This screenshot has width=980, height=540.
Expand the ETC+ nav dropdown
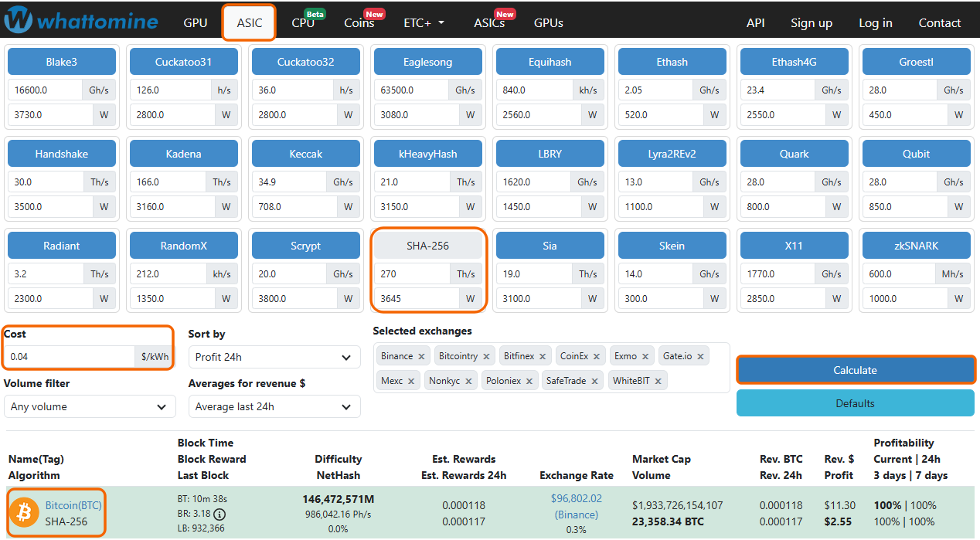click(x=424, y=23)
